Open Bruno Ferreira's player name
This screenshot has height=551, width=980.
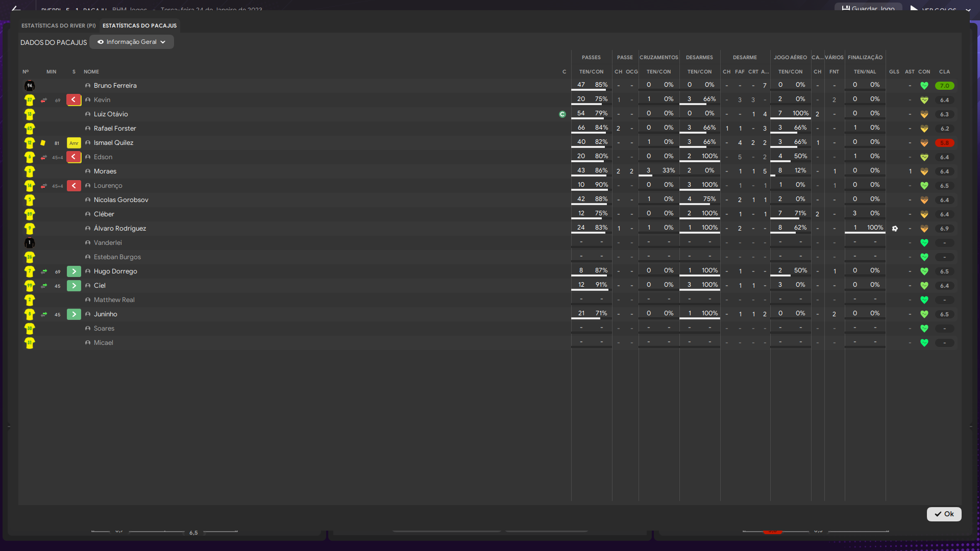click(115, 86)
